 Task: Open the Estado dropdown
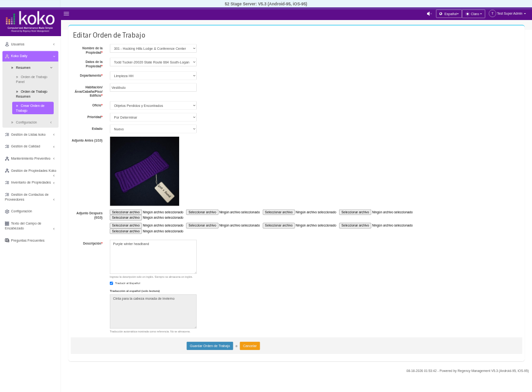[x=153, y=129]
